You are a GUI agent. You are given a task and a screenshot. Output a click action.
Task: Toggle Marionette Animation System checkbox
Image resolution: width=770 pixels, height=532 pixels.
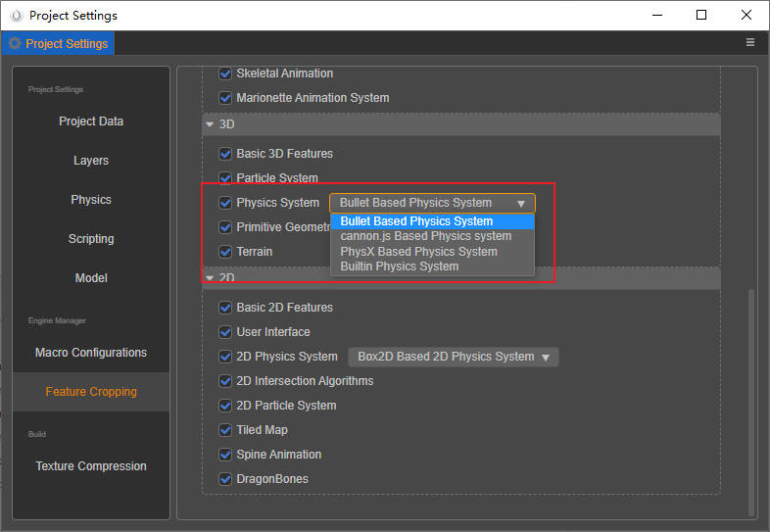point(225,98)
